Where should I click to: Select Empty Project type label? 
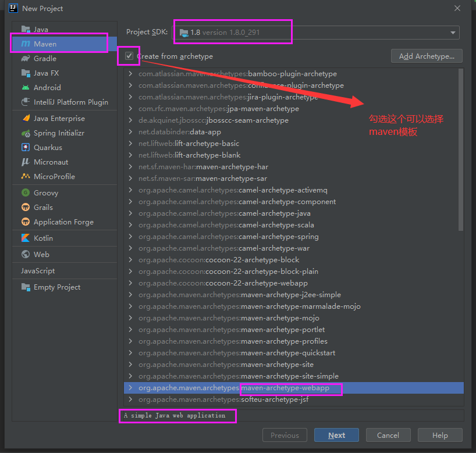click(x=57, y=287)
